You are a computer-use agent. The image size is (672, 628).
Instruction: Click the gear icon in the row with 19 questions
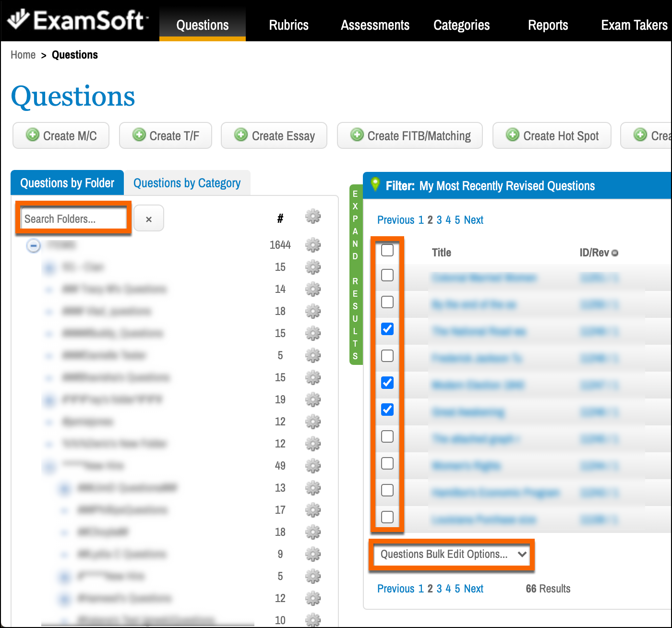313,400
